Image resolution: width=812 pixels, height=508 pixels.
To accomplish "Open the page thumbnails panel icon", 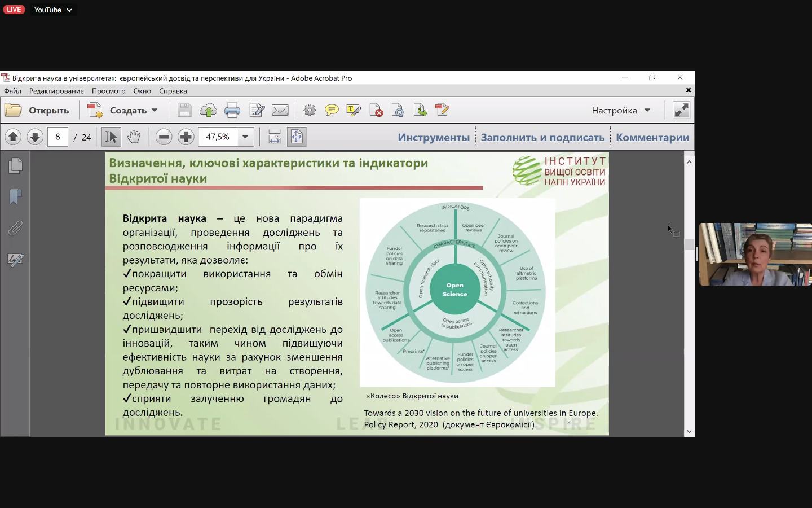I will point(15,165).
